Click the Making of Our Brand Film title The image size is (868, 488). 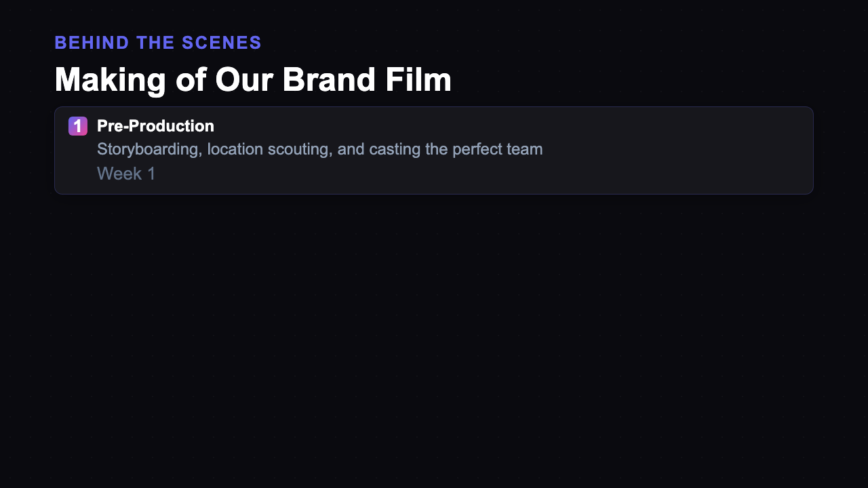click(253, 79)
